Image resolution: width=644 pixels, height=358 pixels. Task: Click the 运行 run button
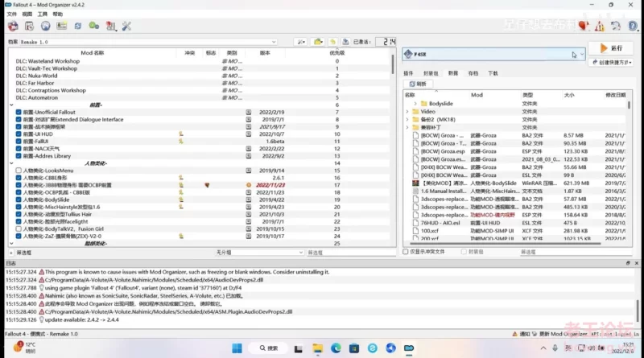coord(611,48)
